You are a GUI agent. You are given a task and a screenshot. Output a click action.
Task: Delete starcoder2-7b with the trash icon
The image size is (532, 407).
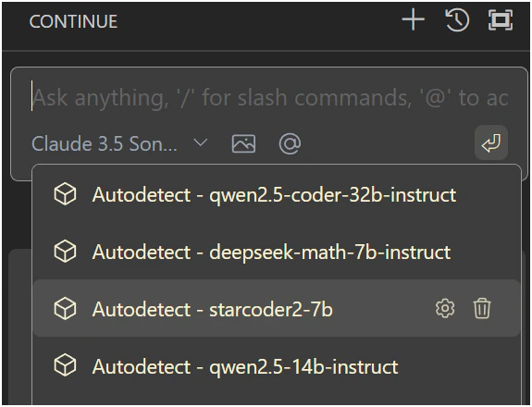(x=482, y=308)
